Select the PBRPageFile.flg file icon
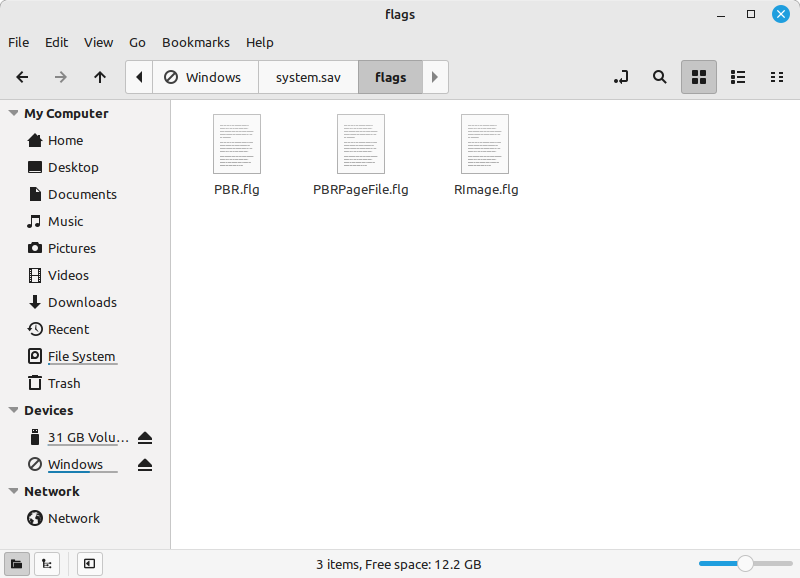This screenshot has height=578, width=800. [361, 144]
